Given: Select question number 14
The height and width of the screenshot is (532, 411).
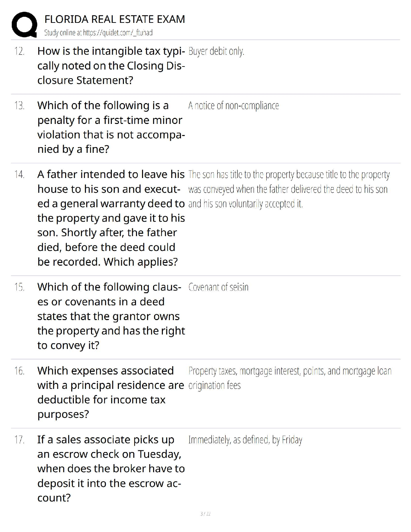Looking at the screenshot, I should click(19, 174).
